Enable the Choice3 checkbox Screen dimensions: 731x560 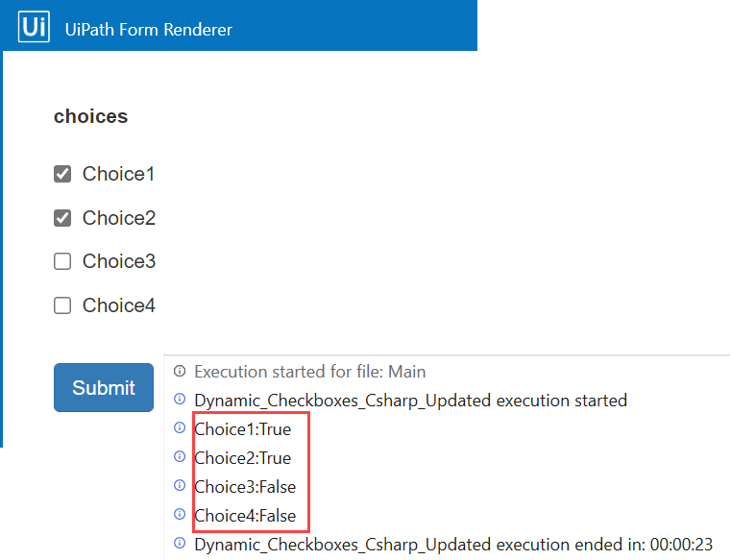tap(62, 261)
